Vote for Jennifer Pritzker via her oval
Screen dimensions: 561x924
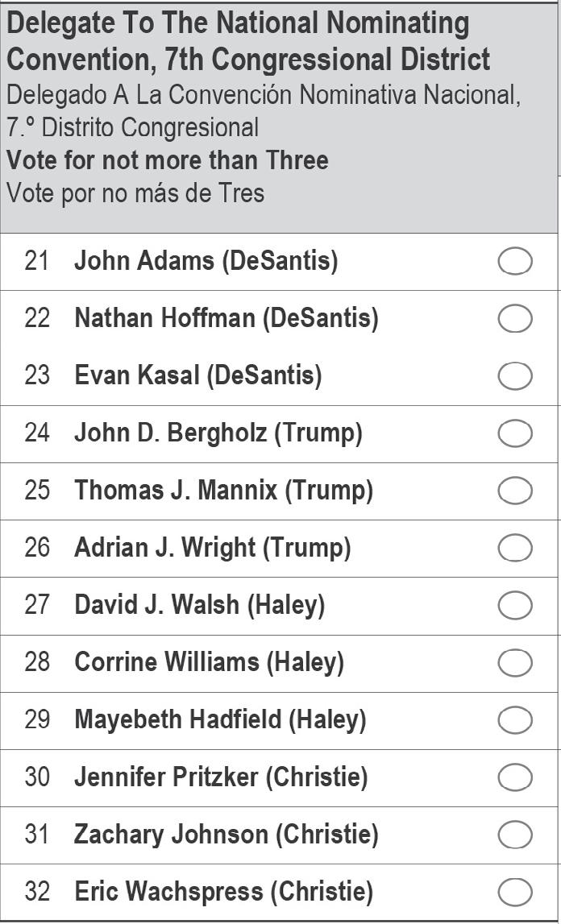click(515, 777)
